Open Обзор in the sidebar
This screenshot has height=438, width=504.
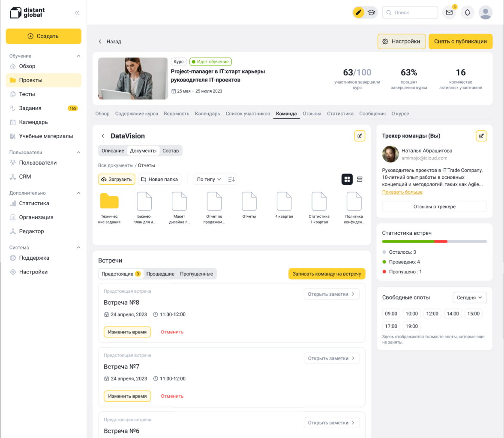(43, 66)
